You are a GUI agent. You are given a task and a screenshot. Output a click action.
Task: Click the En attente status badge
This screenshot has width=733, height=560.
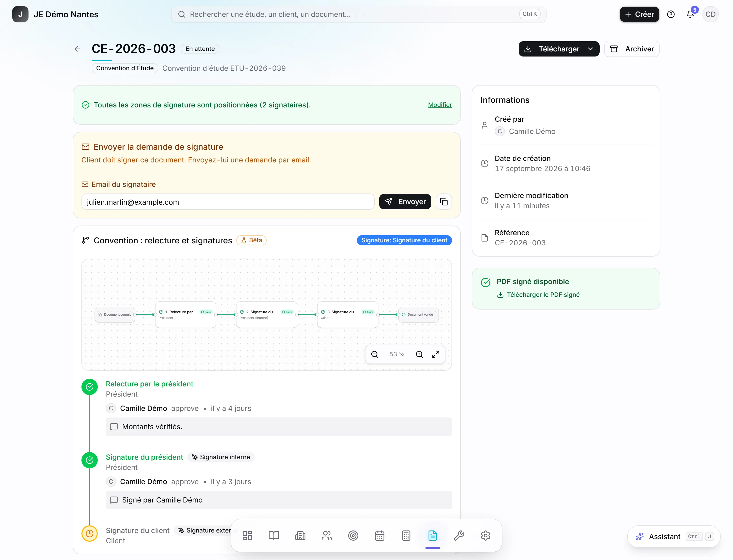tap(200, 49)
